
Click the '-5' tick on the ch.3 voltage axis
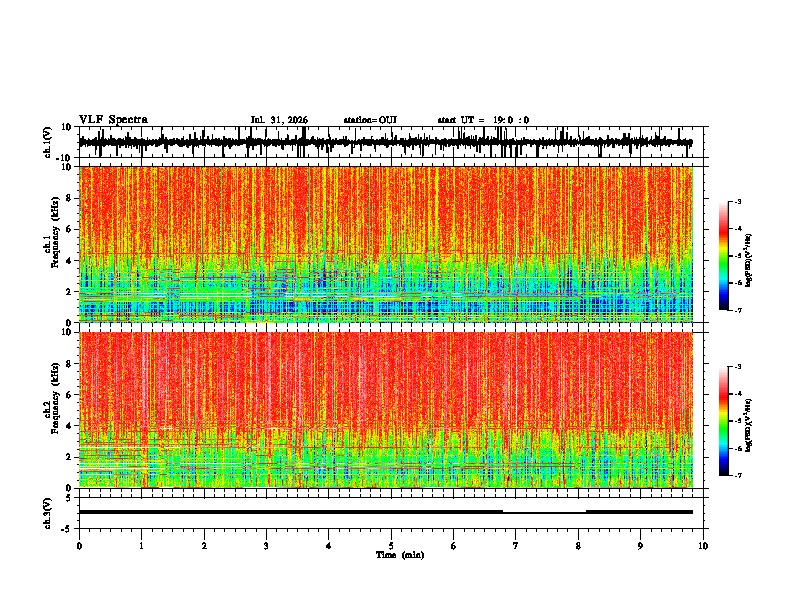(67, 529)
